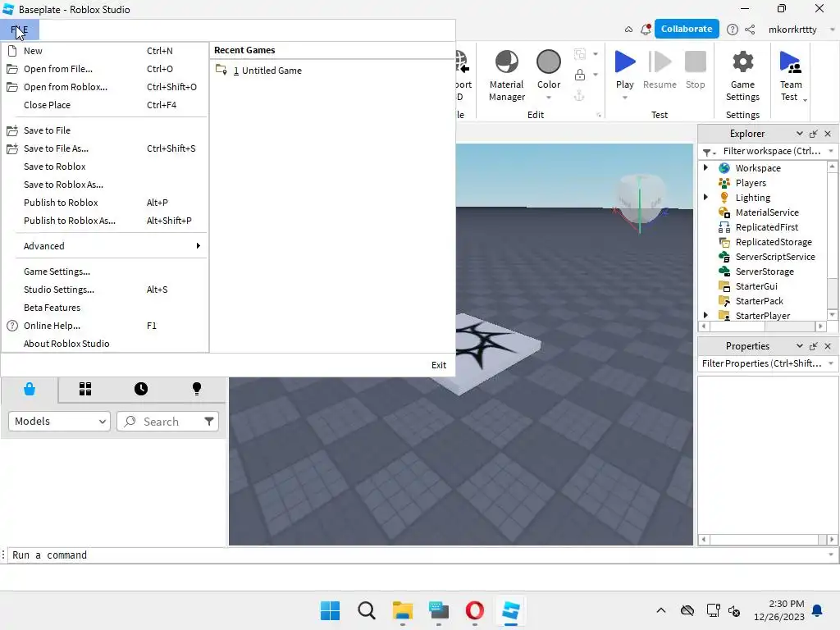Screen dimensions: 840x630
Task: Expand the Workspace tree node
Action: tap(705, 167)
